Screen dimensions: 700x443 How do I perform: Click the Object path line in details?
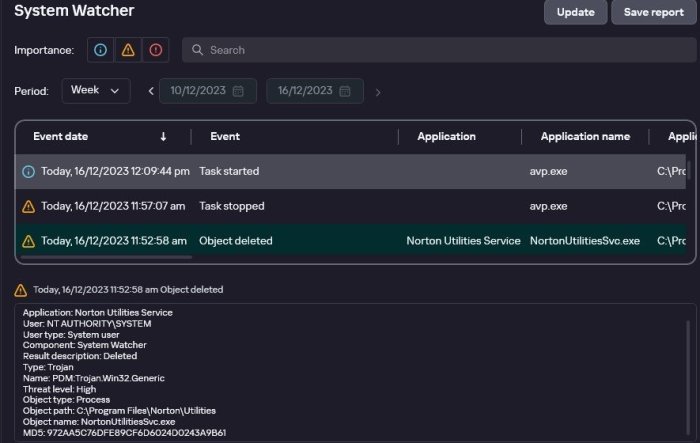click(119, 411)
